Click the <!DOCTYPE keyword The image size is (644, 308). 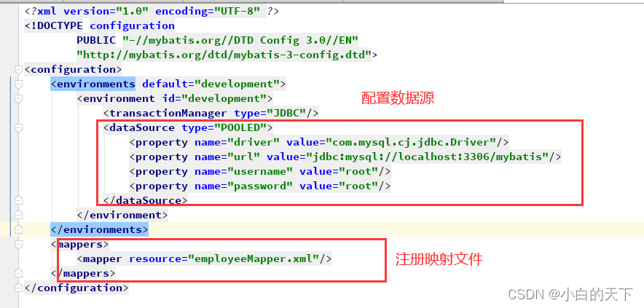pyautogui.click(x=53, y=25)
